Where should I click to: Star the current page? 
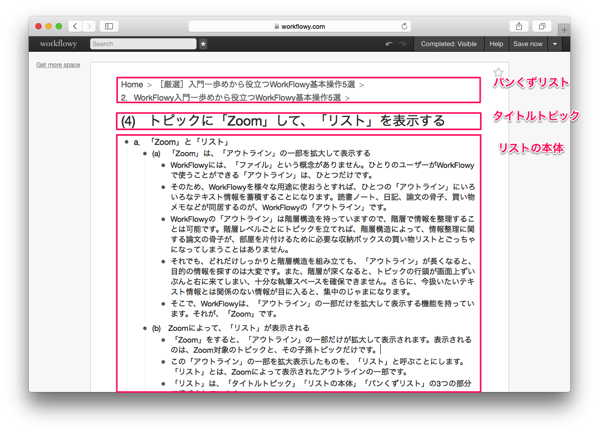click(x=498, y=72)
